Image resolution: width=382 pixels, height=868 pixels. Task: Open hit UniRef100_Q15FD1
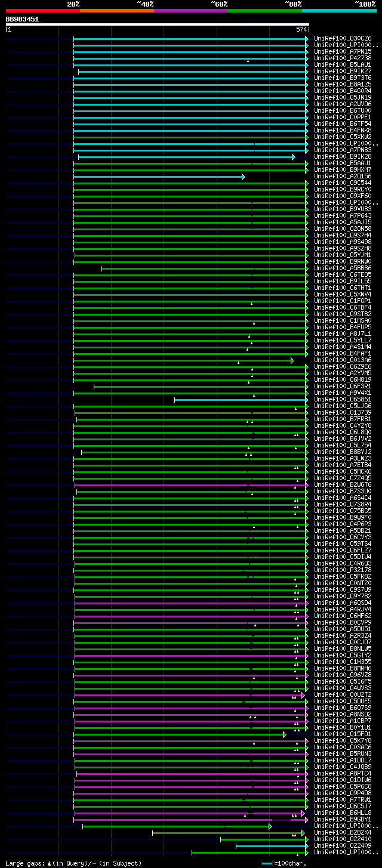[x=343, y=734]
